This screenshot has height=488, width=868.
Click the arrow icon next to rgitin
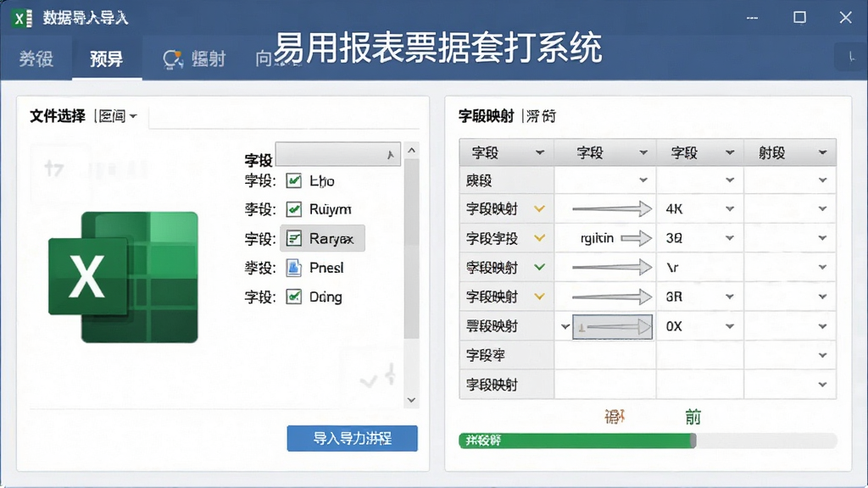[636, 238]
